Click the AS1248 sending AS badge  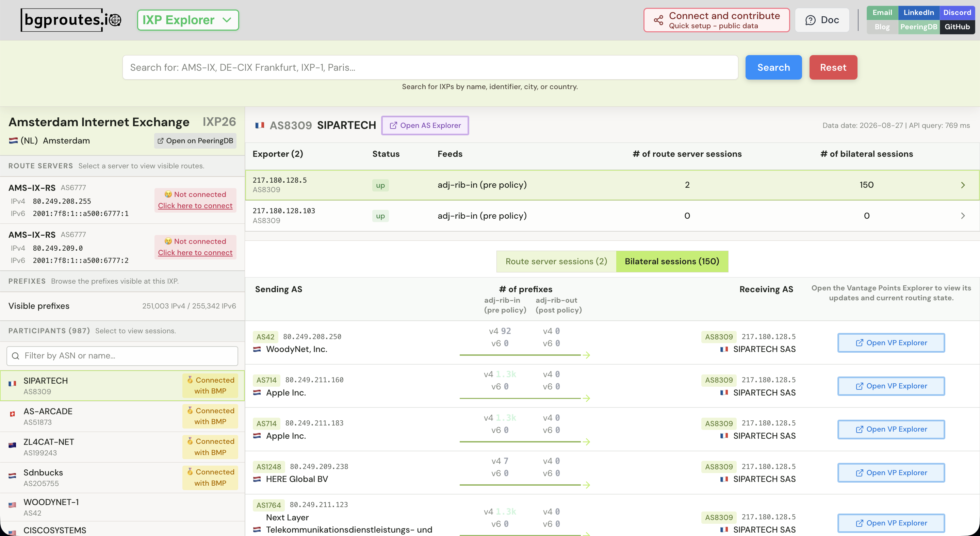point(268,467)
